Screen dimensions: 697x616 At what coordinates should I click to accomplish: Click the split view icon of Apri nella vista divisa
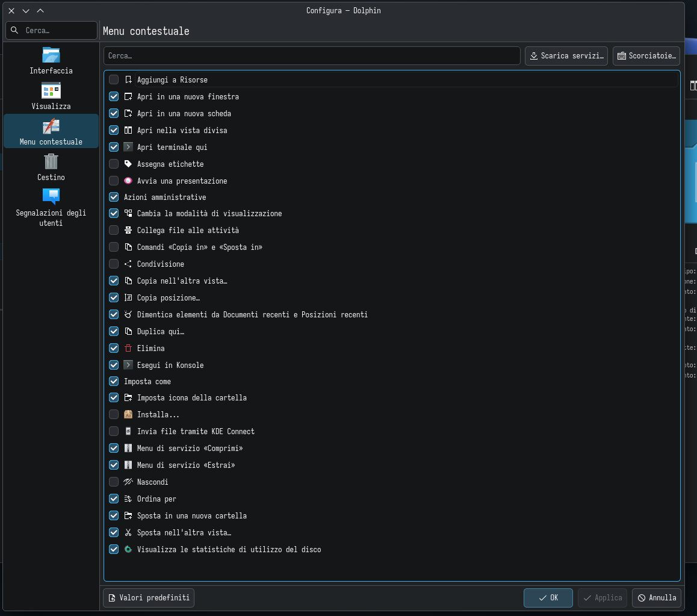point(128,130)
